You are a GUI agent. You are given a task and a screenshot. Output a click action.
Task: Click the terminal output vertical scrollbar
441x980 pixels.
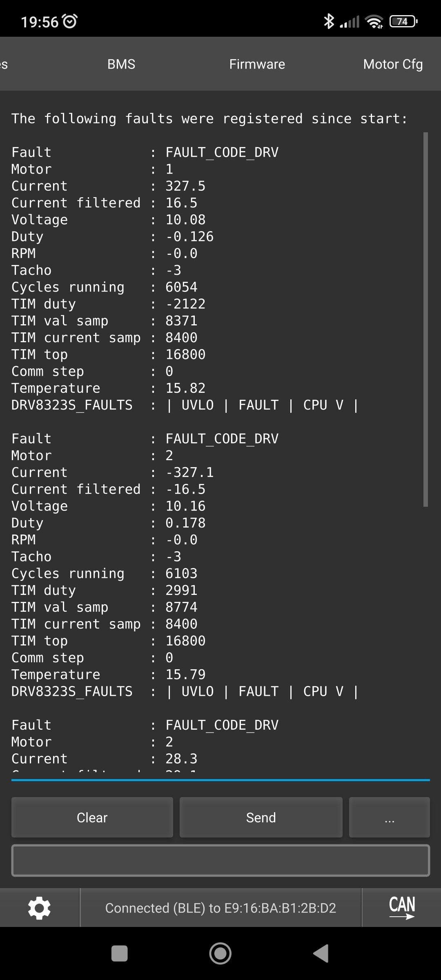(x=425, y=319)
